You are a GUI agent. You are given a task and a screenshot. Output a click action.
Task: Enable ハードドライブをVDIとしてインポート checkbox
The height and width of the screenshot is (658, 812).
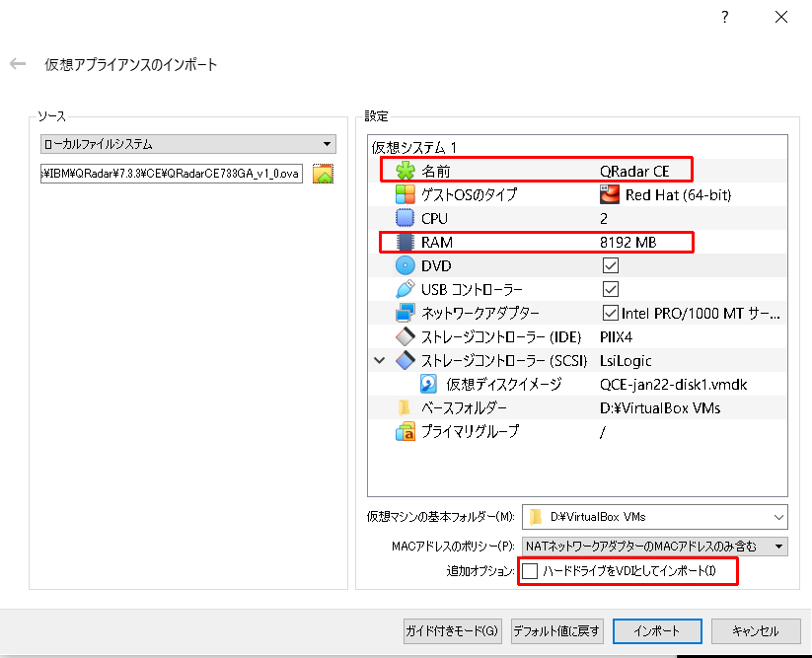point(530,571)
